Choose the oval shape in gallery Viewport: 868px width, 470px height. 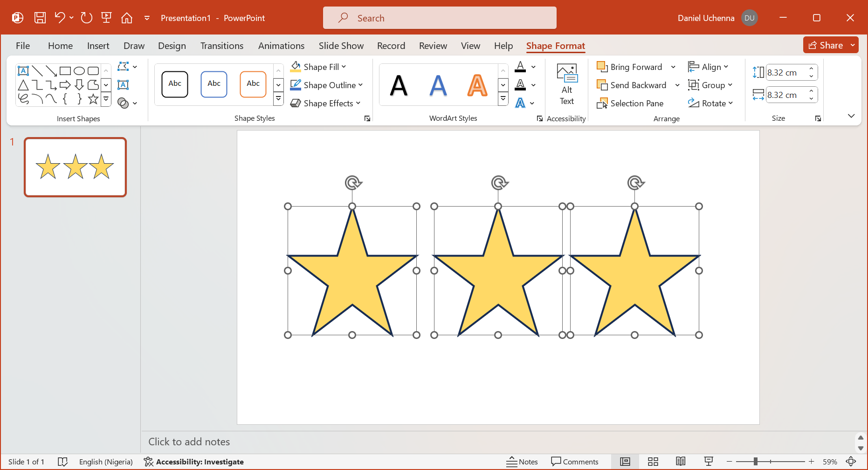[79, 71]
